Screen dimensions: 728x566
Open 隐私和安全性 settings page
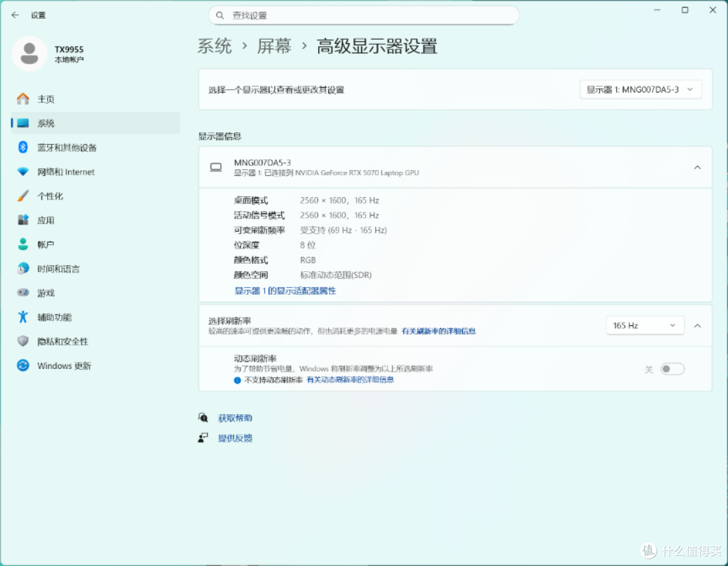tap(95, 341)
